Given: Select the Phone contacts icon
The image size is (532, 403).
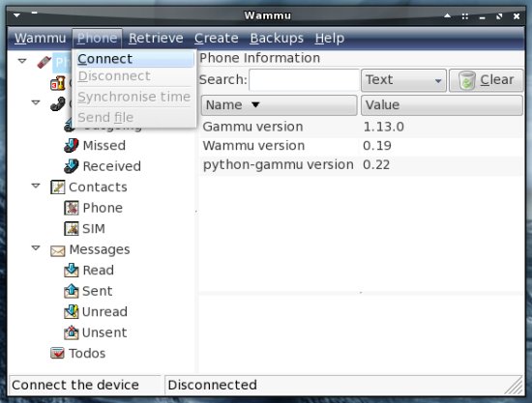Looking at the screenshot, I should coord(72,208).
